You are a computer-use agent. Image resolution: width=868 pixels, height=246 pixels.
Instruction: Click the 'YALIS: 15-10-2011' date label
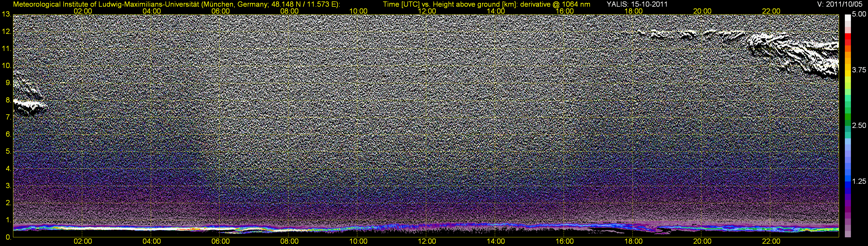(x=637, y=4)
